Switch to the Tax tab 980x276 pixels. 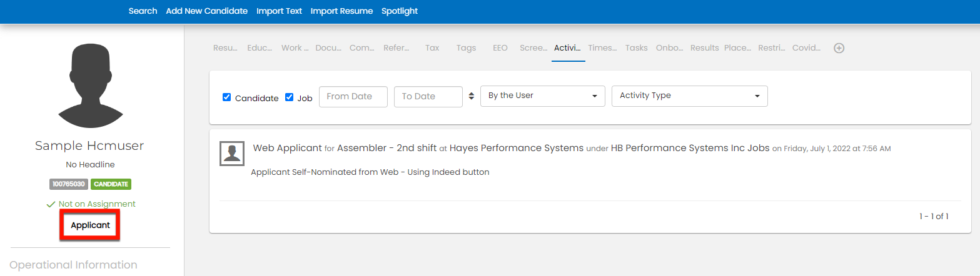pos(432,48)
